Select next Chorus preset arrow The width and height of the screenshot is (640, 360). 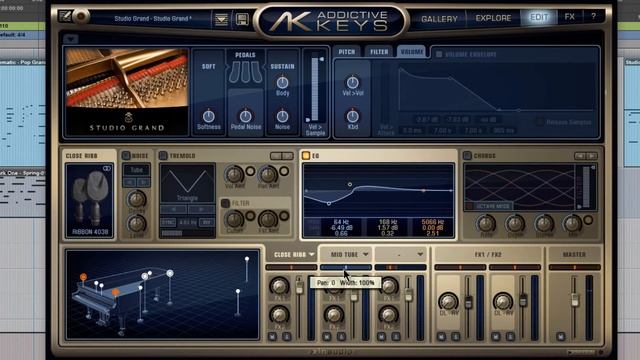(x=591, y=156)
